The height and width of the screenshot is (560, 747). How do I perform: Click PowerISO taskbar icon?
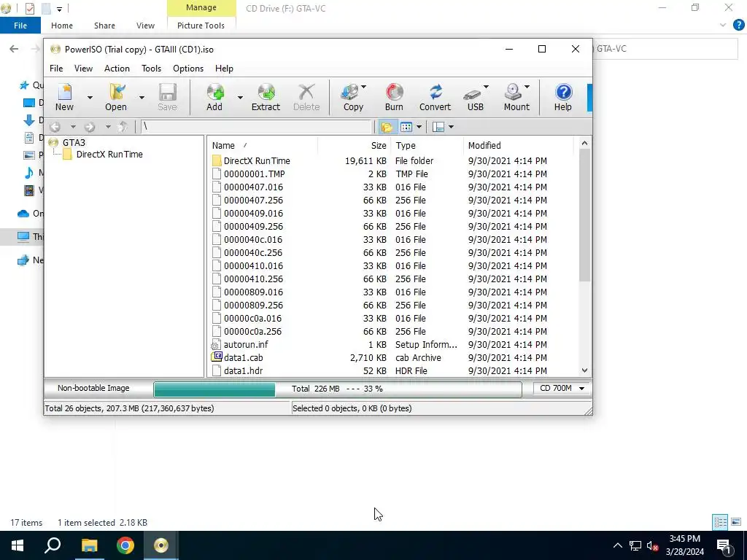click(161, 545)
